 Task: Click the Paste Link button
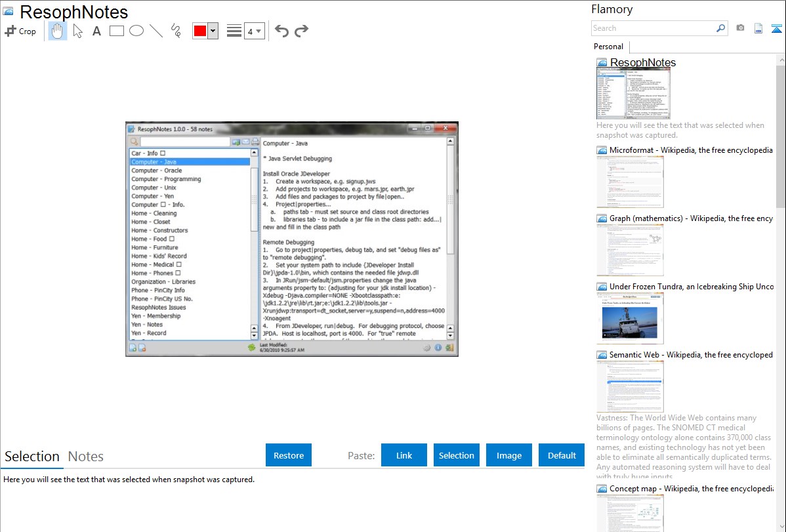pos(404,455)
